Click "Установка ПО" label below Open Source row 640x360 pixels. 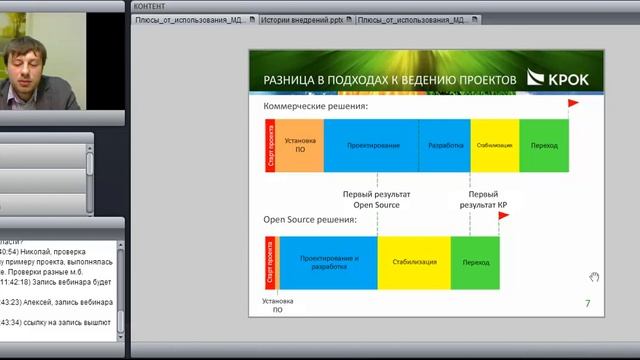(278, 305)
